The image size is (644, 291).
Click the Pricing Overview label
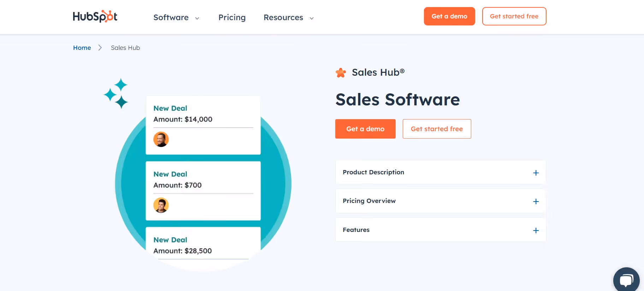point(369,201)
